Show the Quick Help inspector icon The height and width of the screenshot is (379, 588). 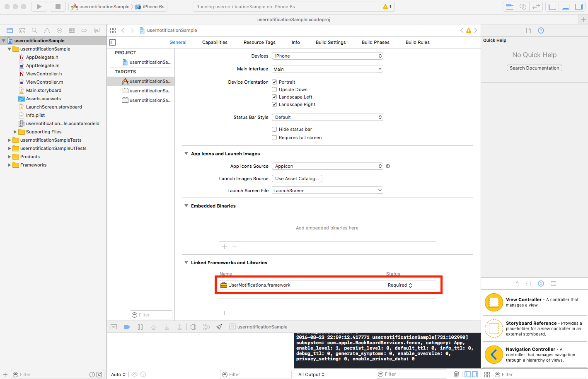coord(541,30)
